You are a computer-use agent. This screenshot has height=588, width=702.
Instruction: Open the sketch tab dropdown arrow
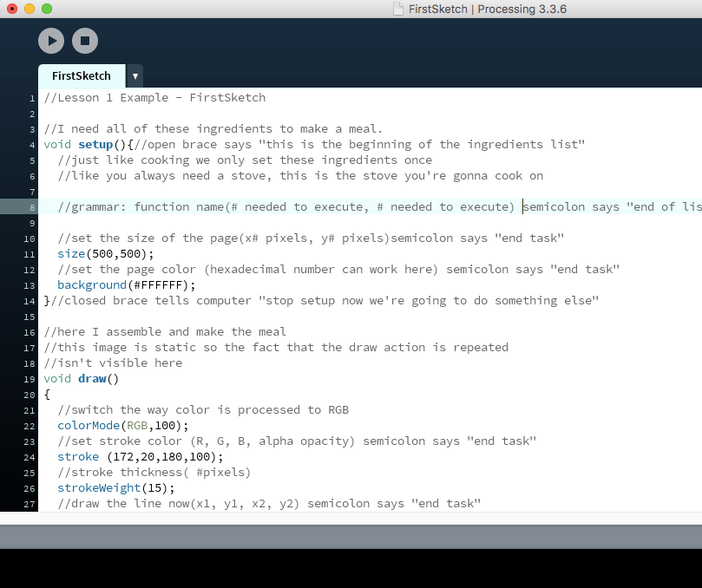134,76
